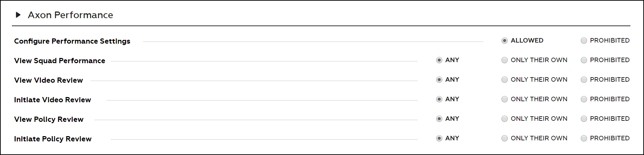
Task: Click the Axon Performance section heading
Action: pos(70,15)
